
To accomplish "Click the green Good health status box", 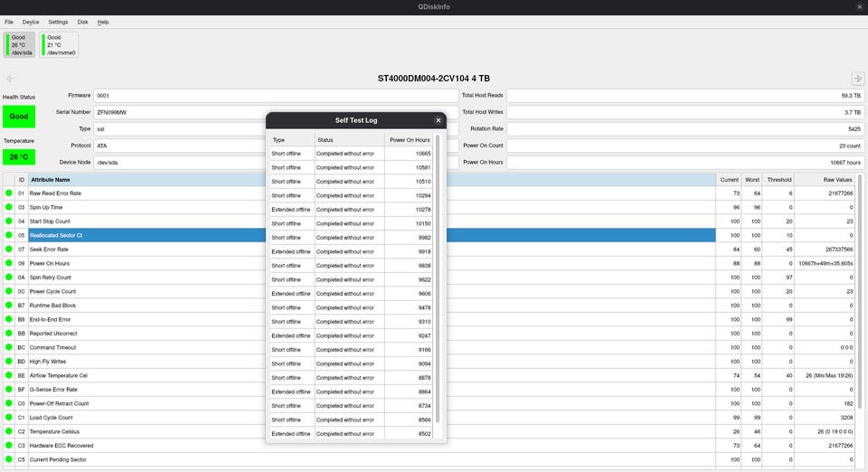I will point(19,117).
